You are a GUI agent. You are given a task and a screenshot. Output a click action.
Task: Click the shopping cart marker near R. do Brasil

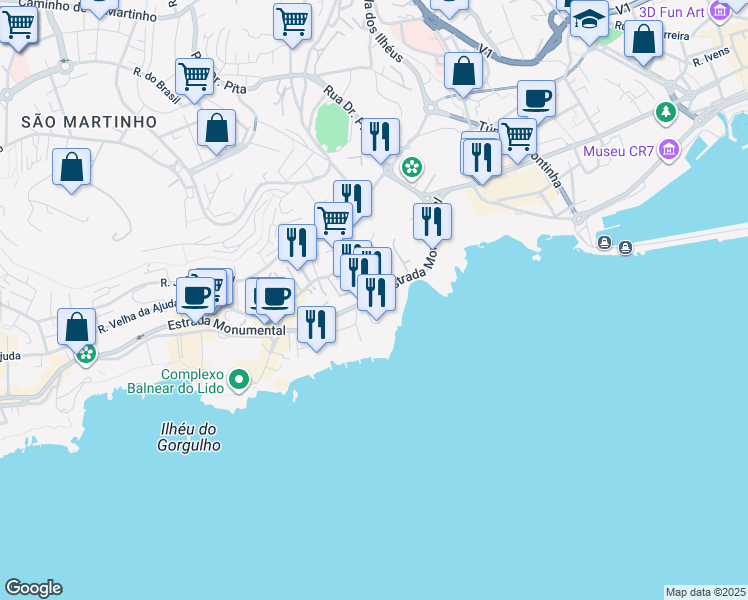click(x=194, y=76)
